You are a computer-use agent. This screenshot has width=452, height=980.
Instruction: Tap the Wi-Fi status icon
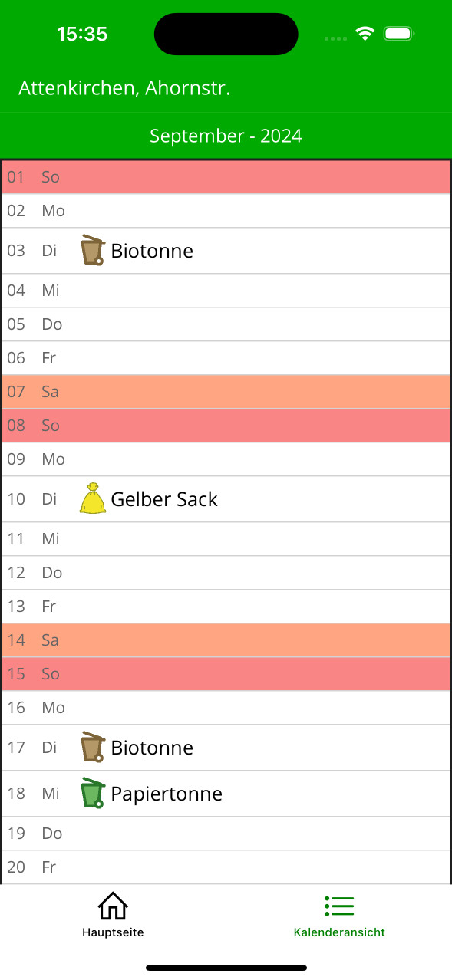tap(365, 34)
